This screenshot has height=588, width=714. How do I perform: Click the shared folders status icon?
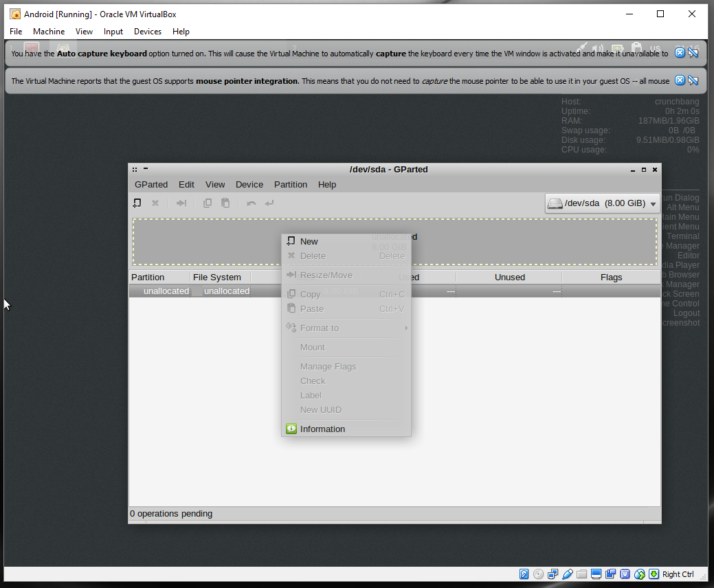coord(581,574)
